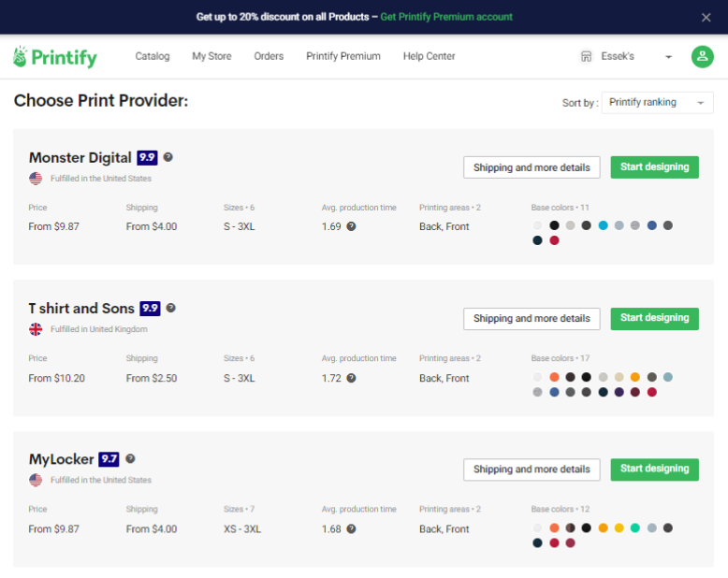Click help icon next to MyLocker rating
Viewport: 728px width, 578px height.
130,459
